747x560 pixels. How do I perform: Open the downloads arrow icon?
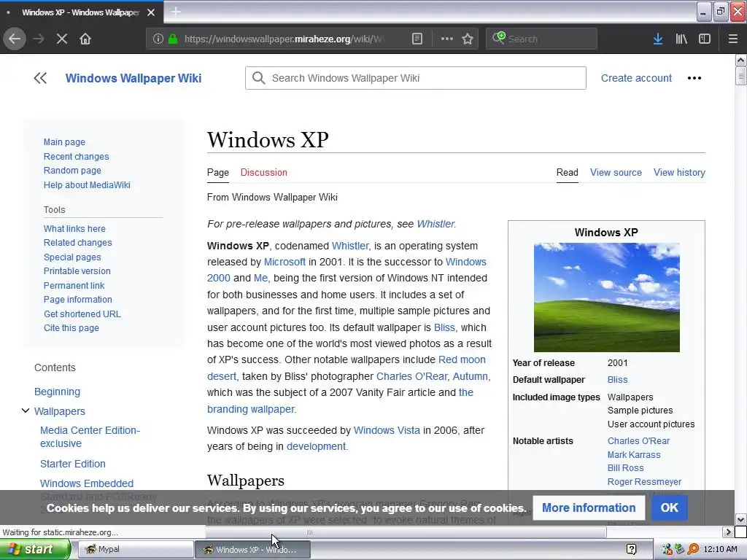[658, 39]
